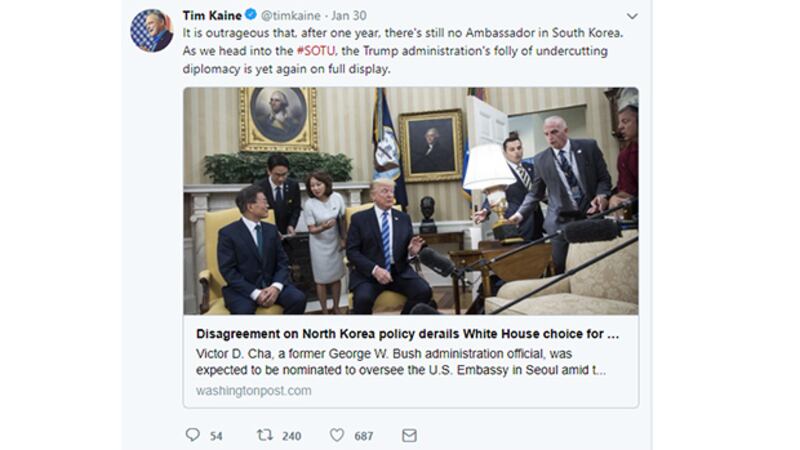Click the Victor D. Cha article description
Screen dimensions: 800x450
coord(401,362)
